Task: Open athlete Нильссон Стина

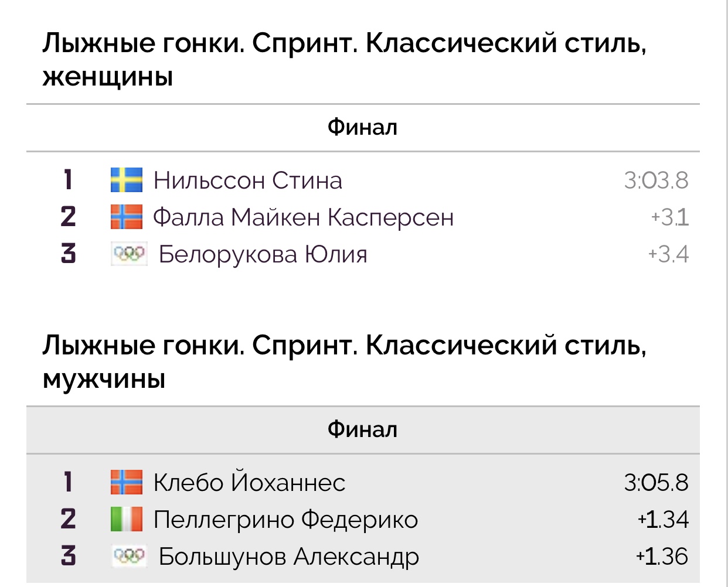Action: [247, 180]
